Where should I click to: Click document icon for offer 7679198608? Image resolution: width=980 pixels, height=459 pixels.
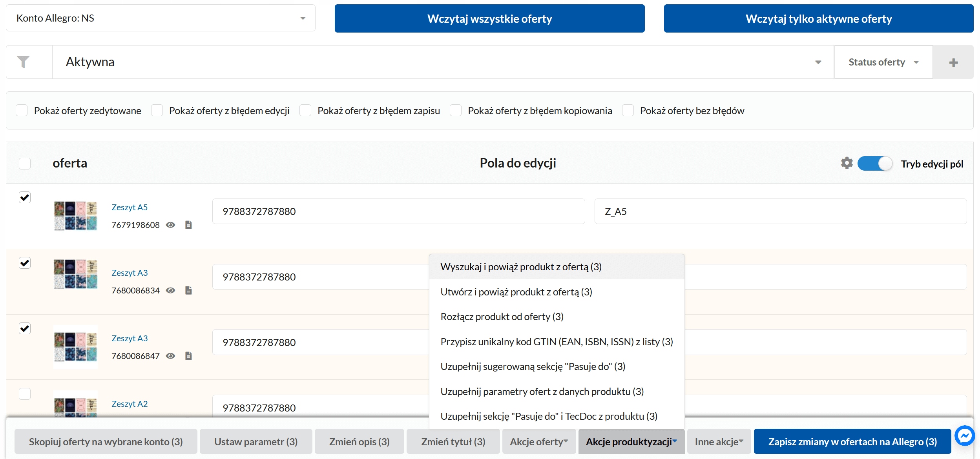188,225
